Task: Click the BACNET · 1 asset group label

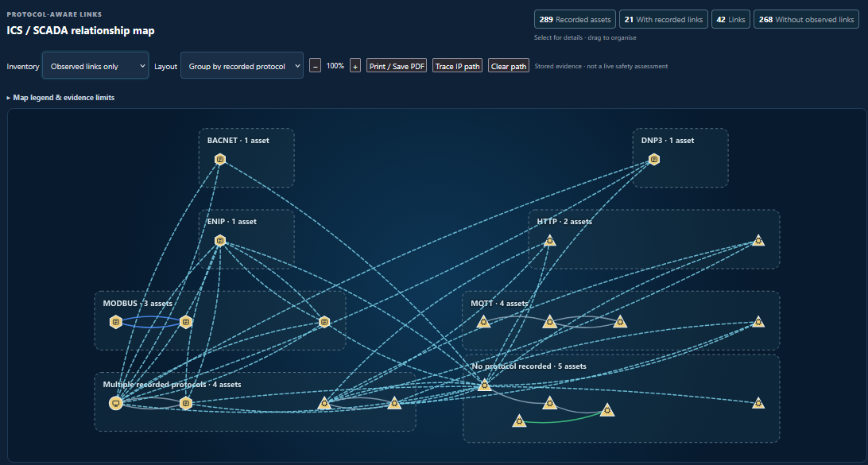Action: coord(238,141)
